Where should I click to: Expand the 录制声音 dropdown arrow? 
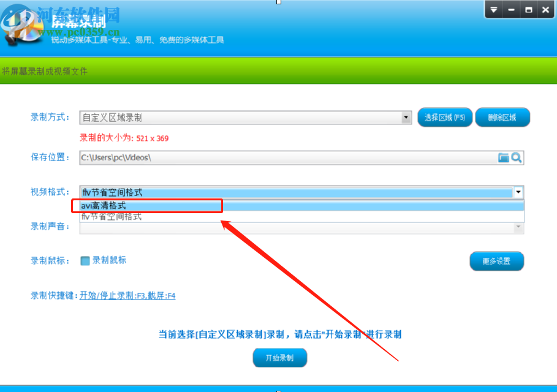(518, 227)
